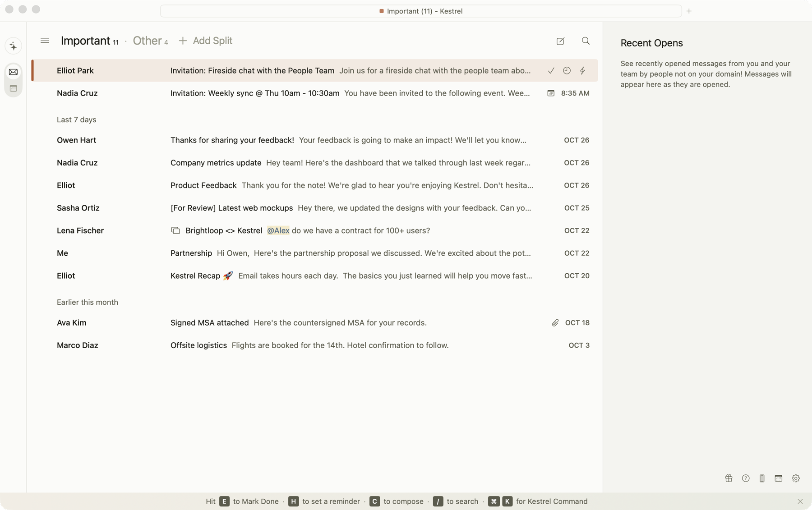
Task: Click the H key hint for reminder
Action: pos(293,501)
